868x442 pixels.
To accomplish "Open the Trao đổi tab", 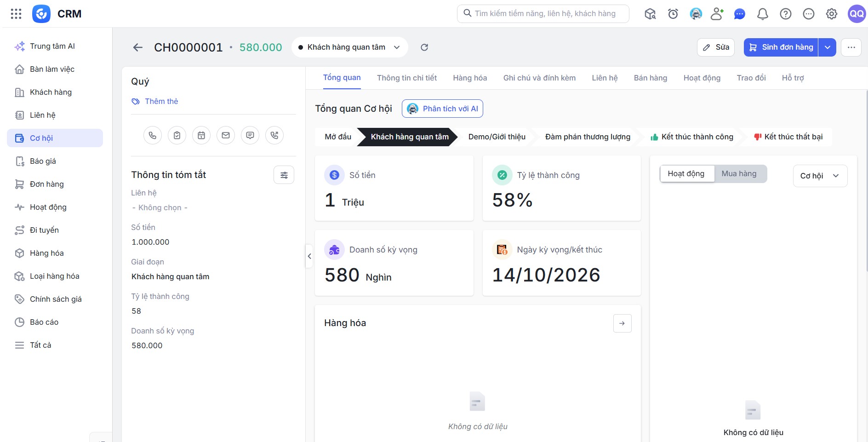I will click(x=751, y=78).
